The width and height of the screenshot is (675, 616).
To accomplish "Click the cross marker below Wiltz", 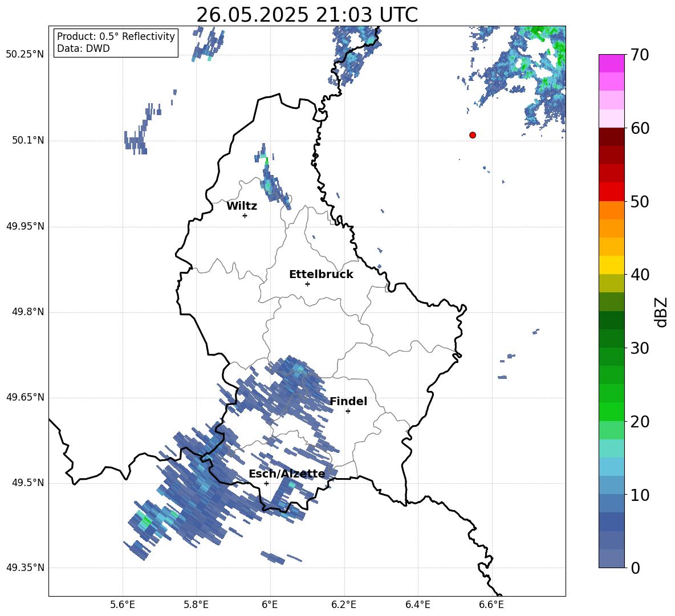I will (x=245, y=215).
